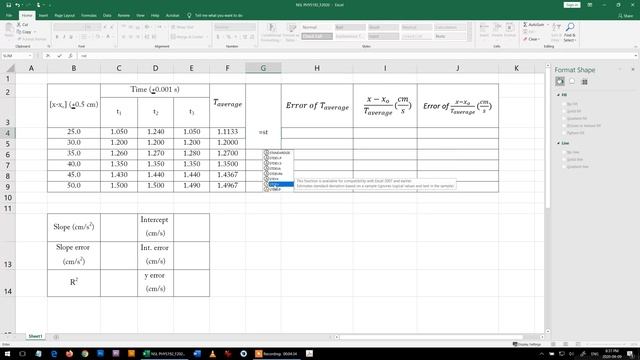Undo the last action
The width and height of the screenshot is (640, 360).
pos(18,5)
